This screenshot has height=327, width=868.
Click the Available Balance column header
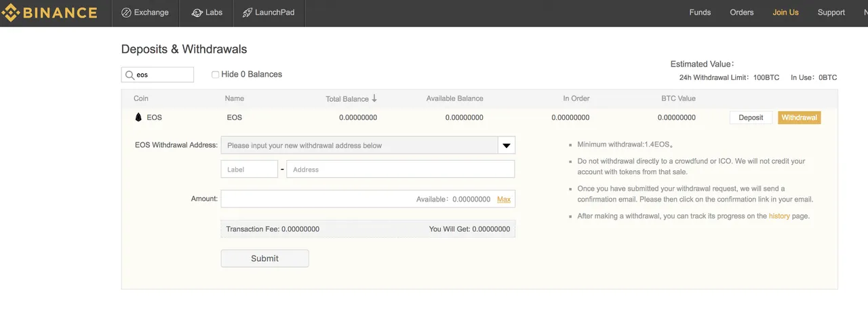click(455, 98)
